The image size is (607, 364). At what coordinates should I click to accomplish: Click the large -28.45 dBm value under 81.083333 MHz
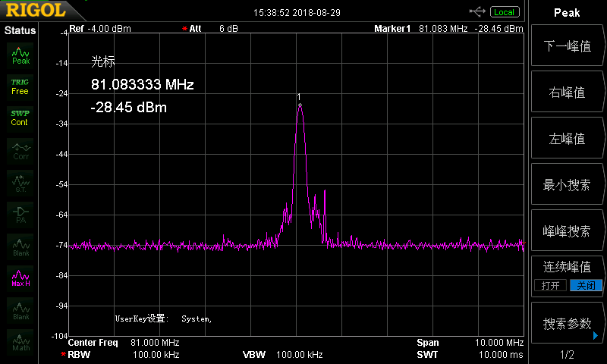pyautogui.click(x=128, y=107)
